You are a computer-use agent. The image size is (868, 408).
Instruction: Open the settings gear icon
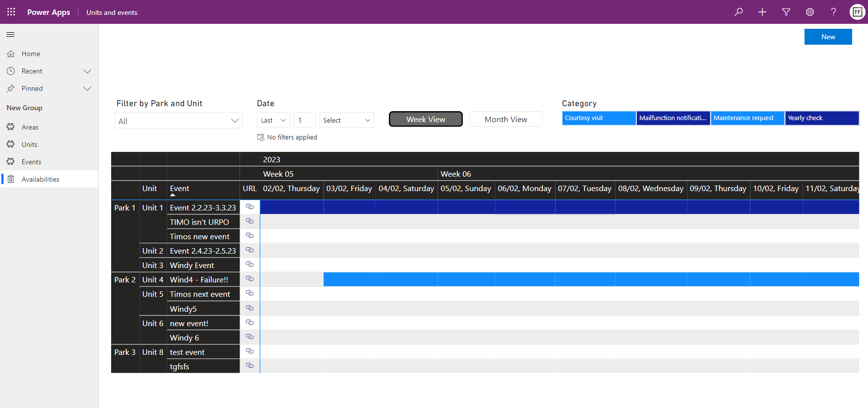click(x=810, y=12)
